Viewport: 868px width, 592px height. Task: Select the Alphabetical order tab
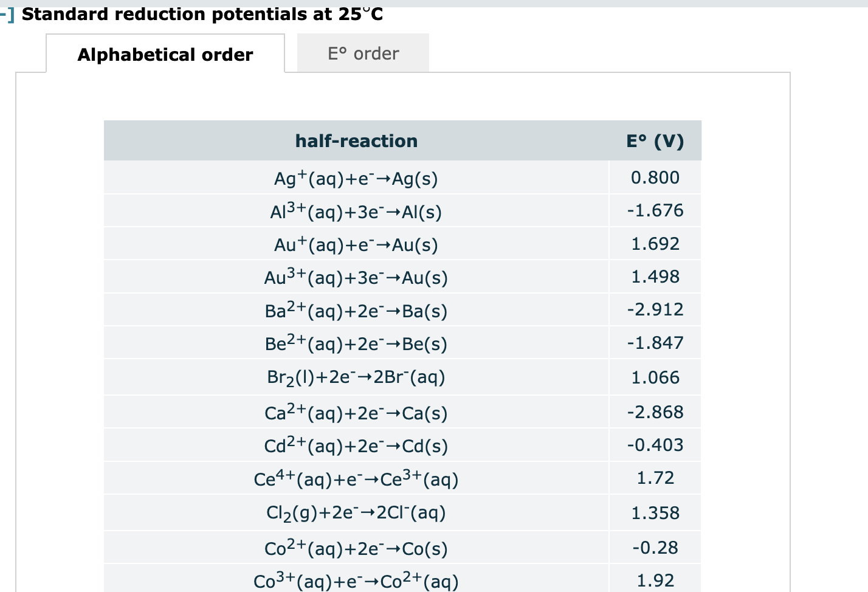click(165, 55)
